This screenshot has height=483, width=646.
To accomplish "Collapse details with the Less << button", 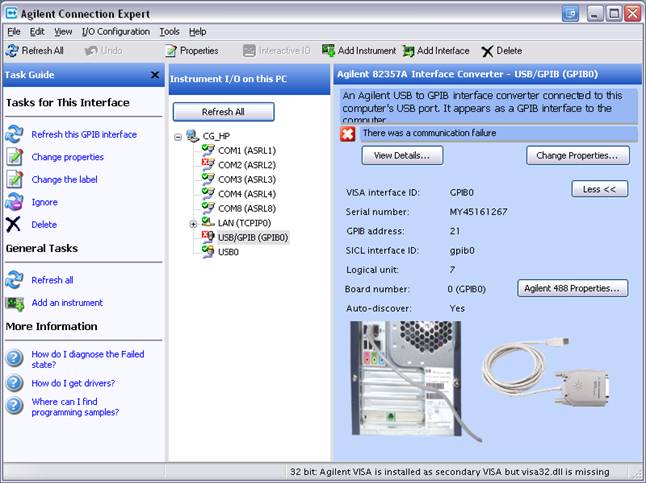I will [599, 188].
